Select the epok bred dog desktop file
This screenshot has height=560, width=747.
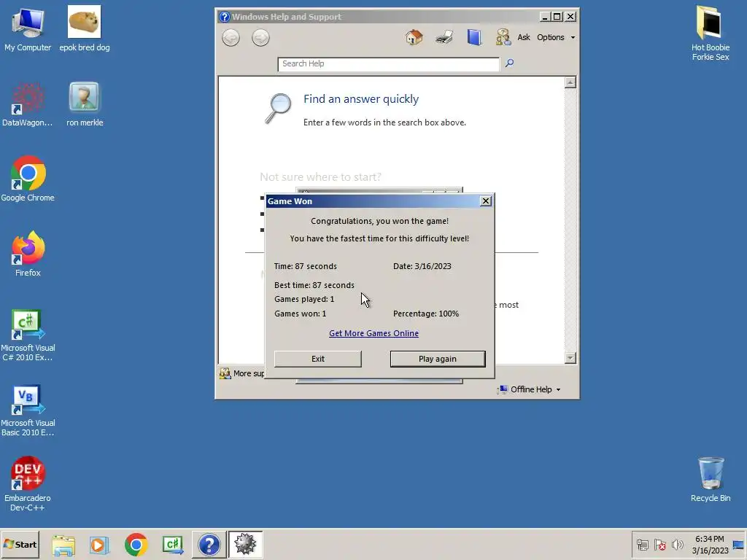[x=85, y=29]
